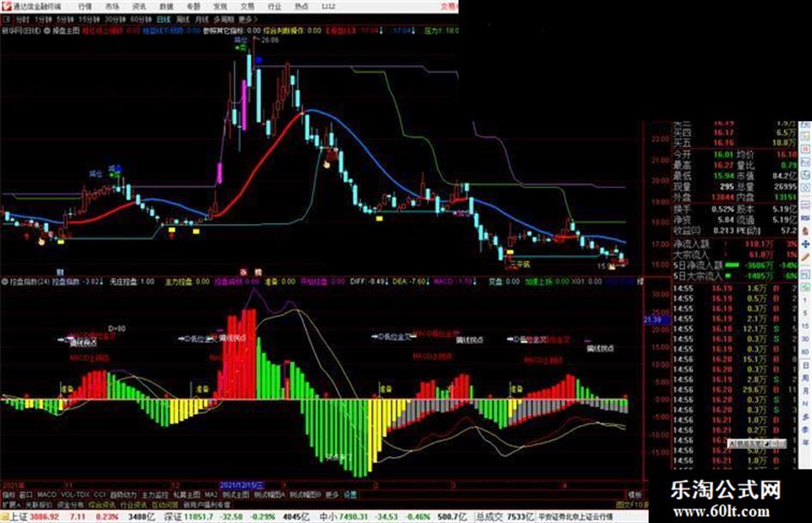
Task: Select the 季 period in right sidebar
Action: pos(805,429)
